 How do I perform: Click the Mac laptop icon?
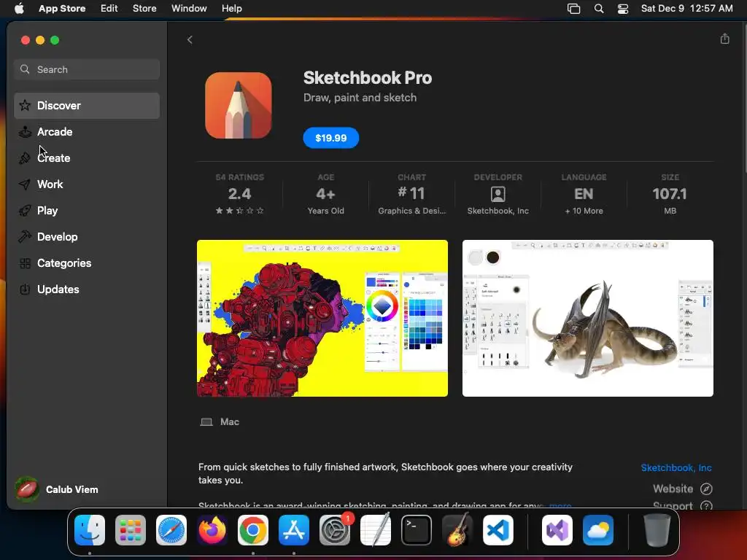point(206,422)
